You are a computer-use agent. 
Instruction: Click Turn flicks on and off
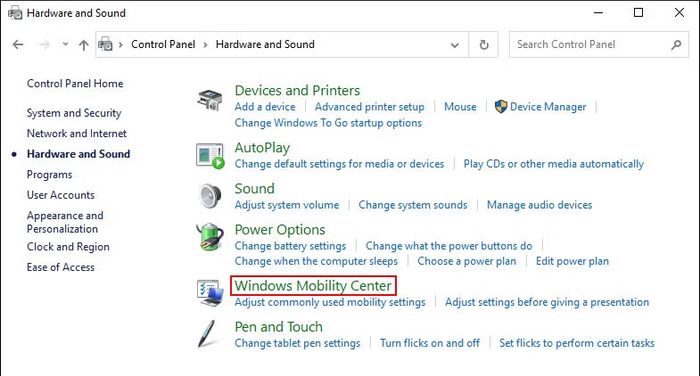[429, 343]
